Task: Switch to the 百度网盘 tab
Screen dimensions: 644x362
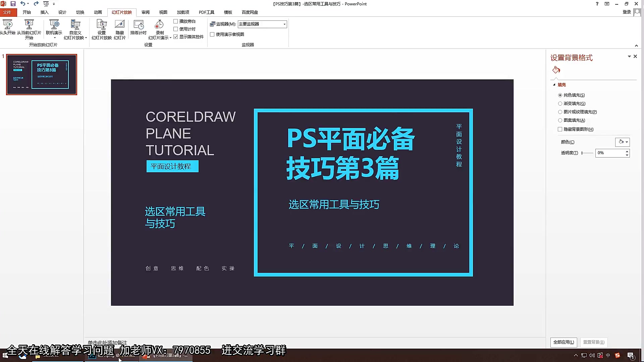Action: pos(250,12)
